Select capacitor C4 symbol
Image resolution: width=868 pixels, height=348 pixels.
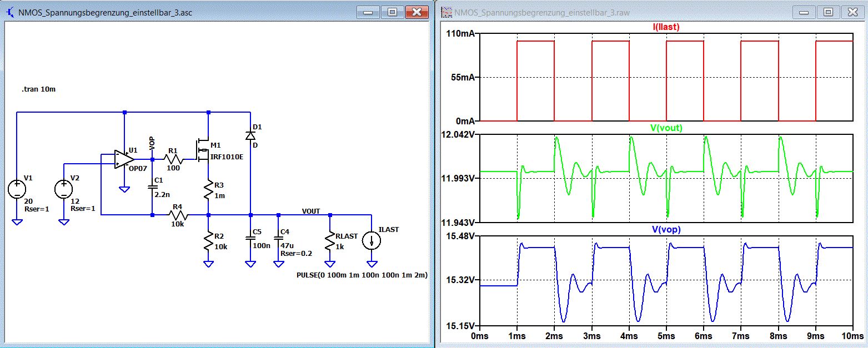point(278,239)
